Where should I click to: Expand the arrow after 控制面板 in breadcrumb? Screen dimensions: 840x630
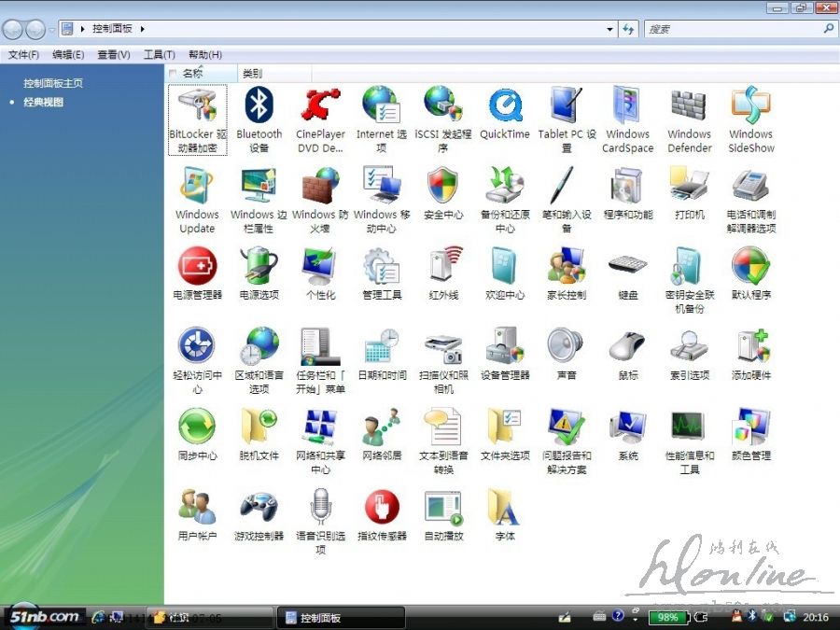coord(143,30)
